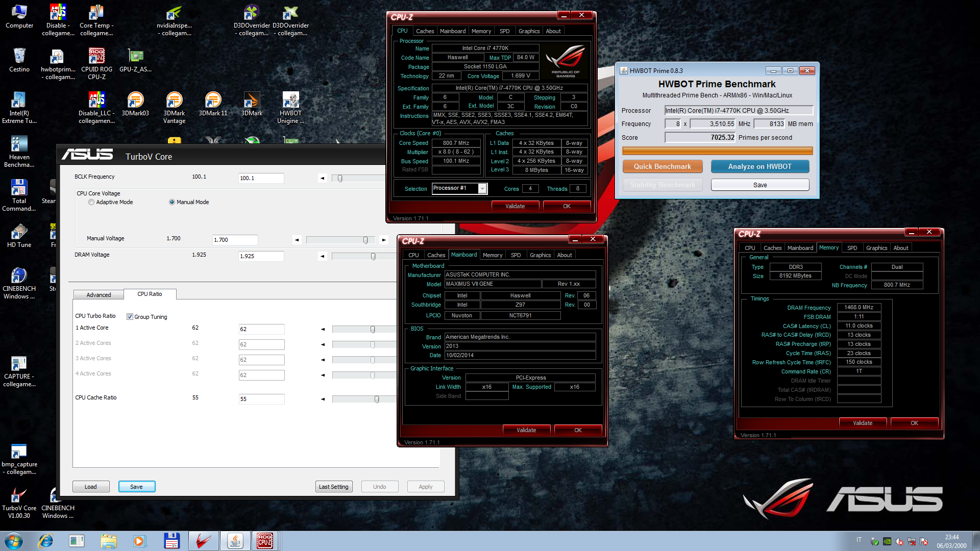
Task: Open the CPUID ROG CPU-Z desktop icon
Action: (x=96, y=64)
